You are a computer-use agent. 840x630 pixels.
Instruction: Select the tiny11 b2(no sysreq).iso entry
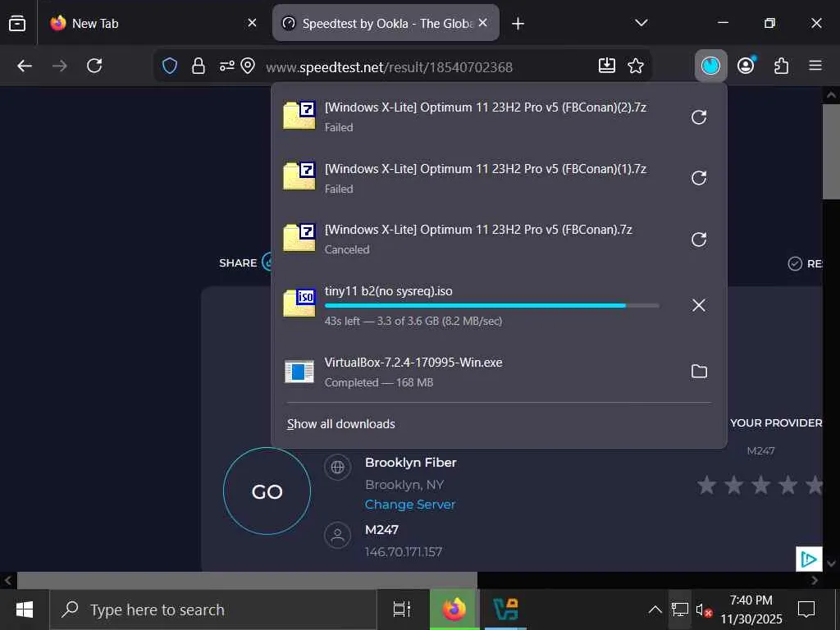tap(477, 305)
